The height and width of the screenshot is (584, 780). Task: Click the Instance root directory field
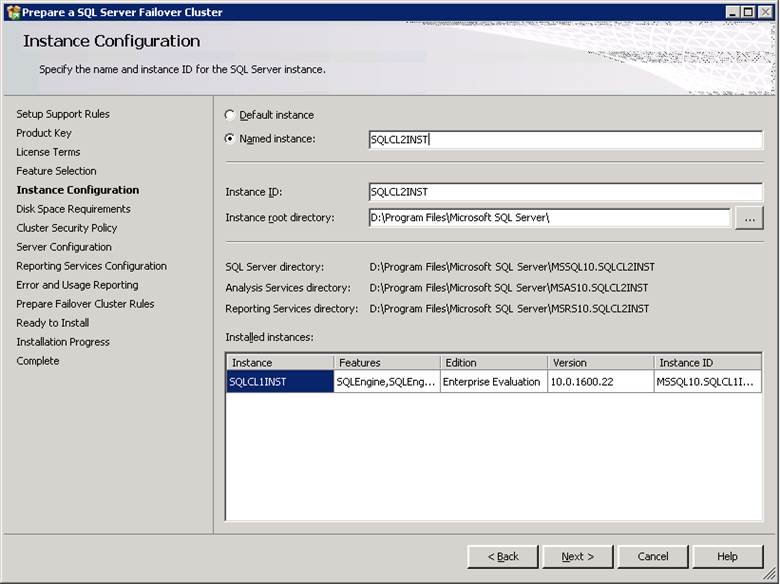[x=550, y=217]
